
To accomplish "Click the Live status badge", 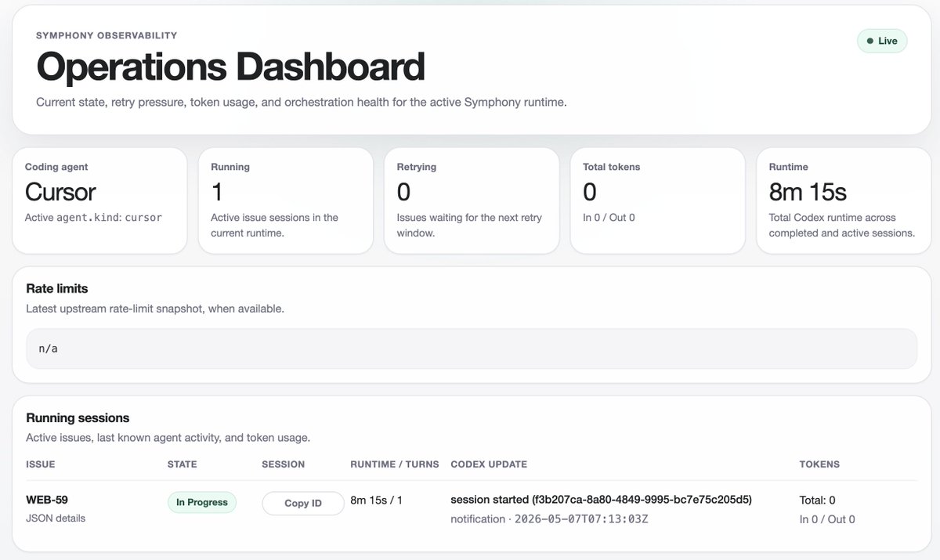I will [882, 41].
